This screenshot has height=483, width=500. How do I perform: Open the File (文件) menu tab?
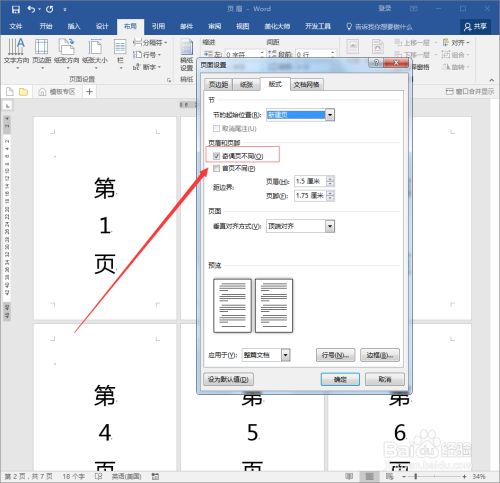(x=16, y=26)
